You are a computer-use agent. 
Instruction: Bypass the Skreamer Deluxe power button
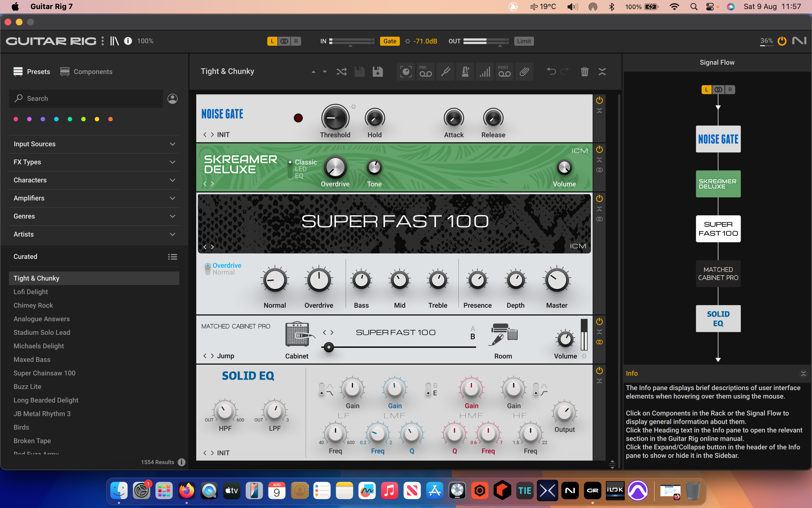click(599, 149)
